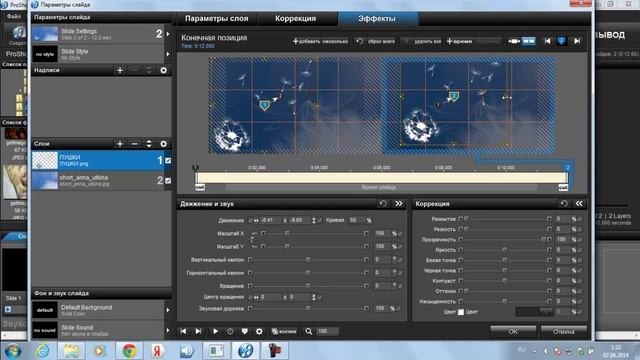The height and width of the screenshot is (360, 640).
Task: Switch to the Параметры слоя tab
Action: click(216, 19)
